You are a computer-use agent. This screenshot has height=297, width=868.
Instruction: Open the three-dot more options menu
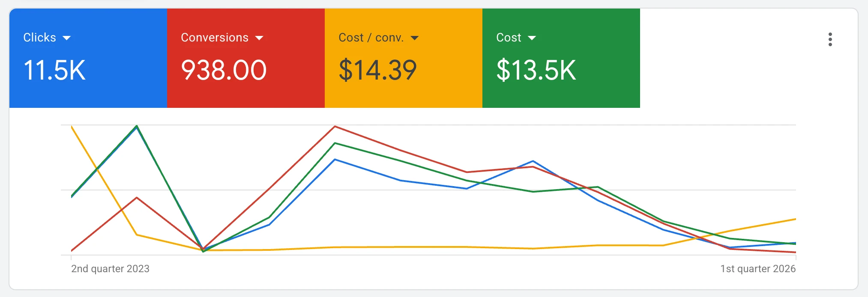(830, 39)
